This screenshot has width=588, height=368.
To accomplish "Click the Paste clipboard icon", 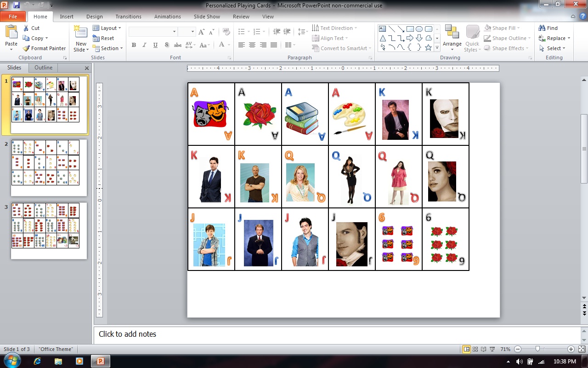I will 11,32.
